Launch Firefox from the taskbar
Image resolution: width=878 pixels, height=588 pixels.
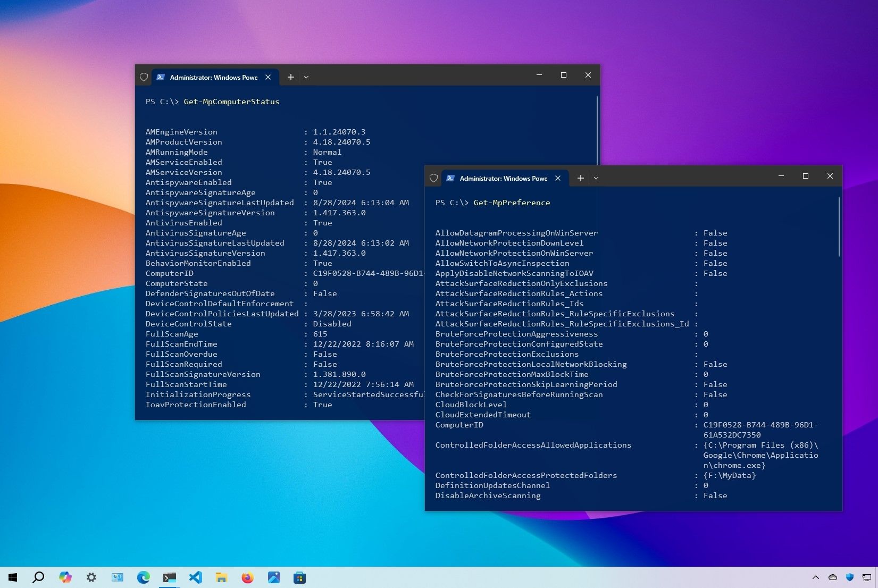pyautogui.click(x=247, y=577)
